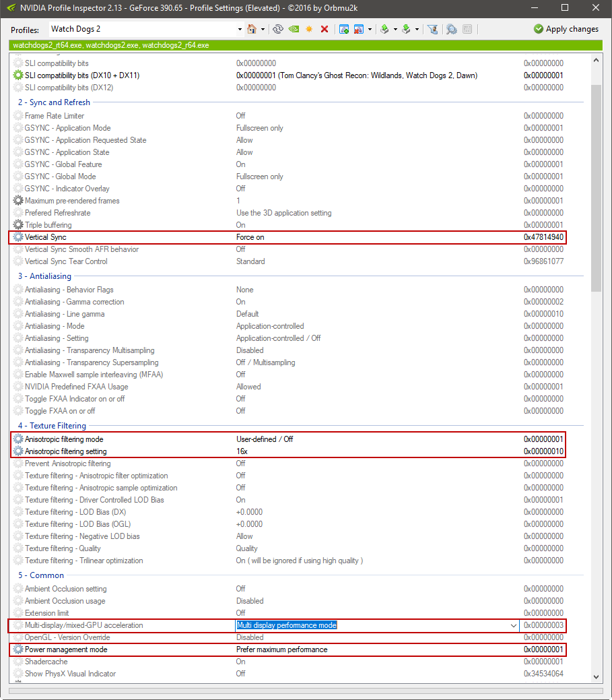Select 'Texture filtering - LOD Bias (DX)' row

[x=287, y=512]
